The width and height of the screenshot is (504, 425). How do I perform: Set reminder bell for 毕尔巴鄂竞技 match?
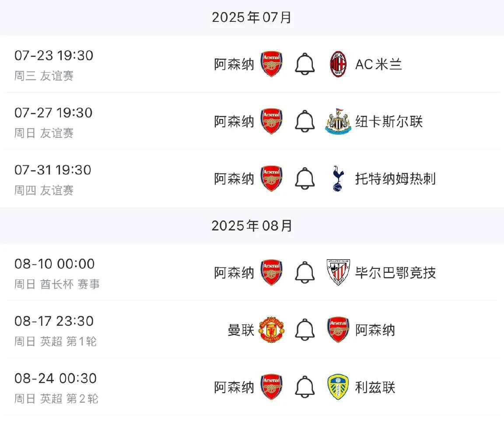tap(305, 273)
